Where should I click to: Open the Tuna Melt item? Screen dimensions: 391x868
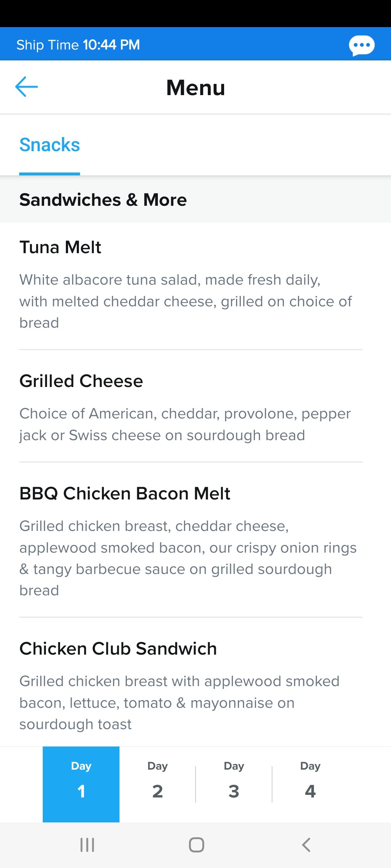coord(191,286)
